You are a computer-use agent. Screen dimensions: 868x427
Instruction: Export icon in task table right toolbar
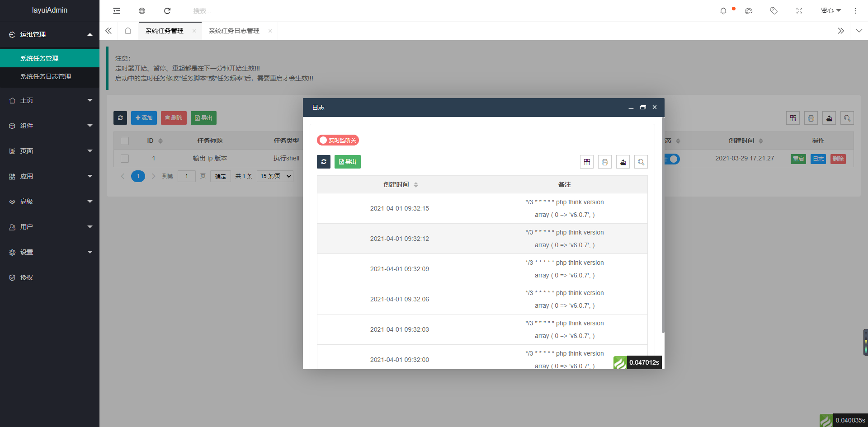(829, 118)
